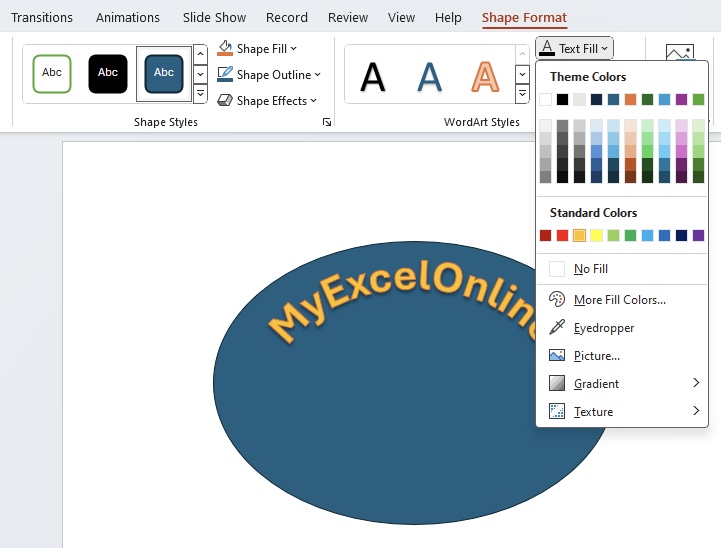Open the Shape Fill paint bucket icon
Screen dimensions: 721x548
tap(225, 48)
